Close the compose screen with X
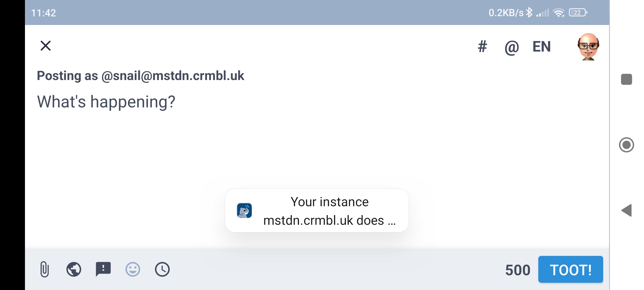The width and height of the screenshot is (644, 290). coord(46,46)
